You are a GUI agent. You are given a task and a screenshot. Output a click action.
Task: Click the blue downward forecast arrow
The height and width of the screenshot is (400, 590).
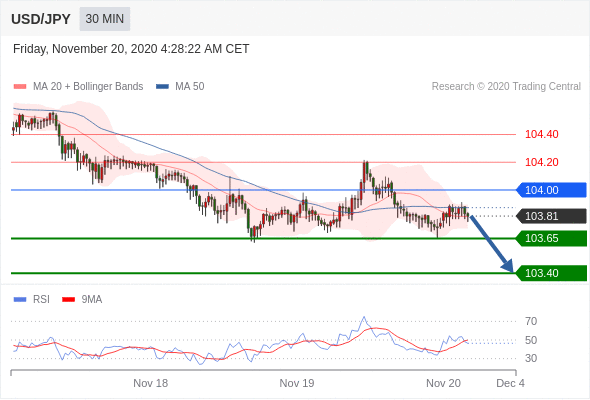click(492, 243)
